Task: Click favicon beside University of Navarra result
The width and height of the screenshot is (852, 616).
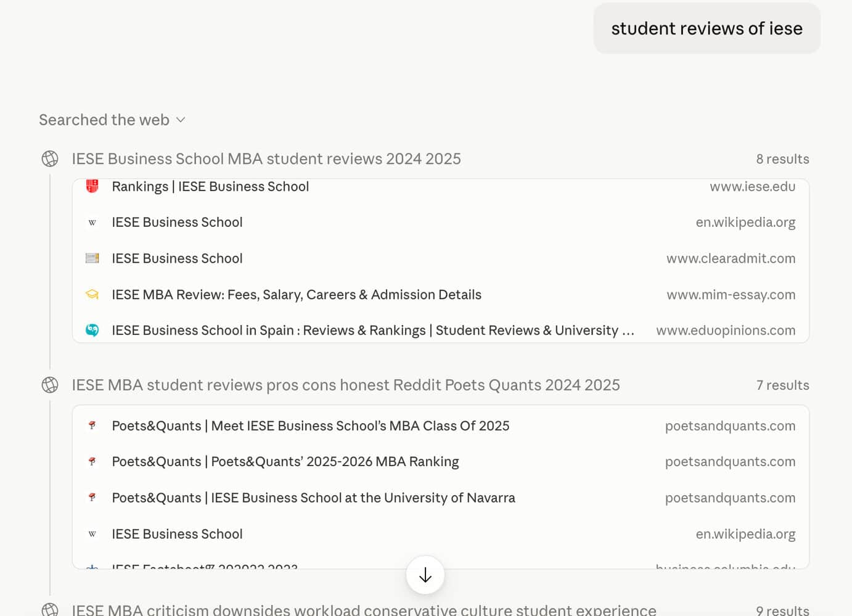Action: pos(92,498)
